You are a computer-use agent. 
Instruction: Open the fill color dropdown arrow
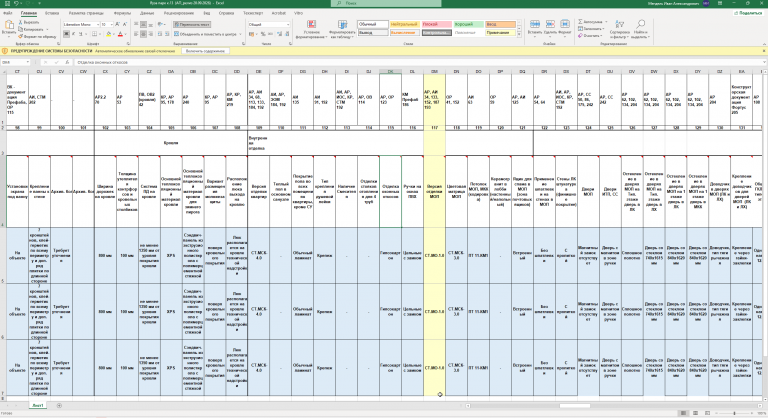pos(114,34)
